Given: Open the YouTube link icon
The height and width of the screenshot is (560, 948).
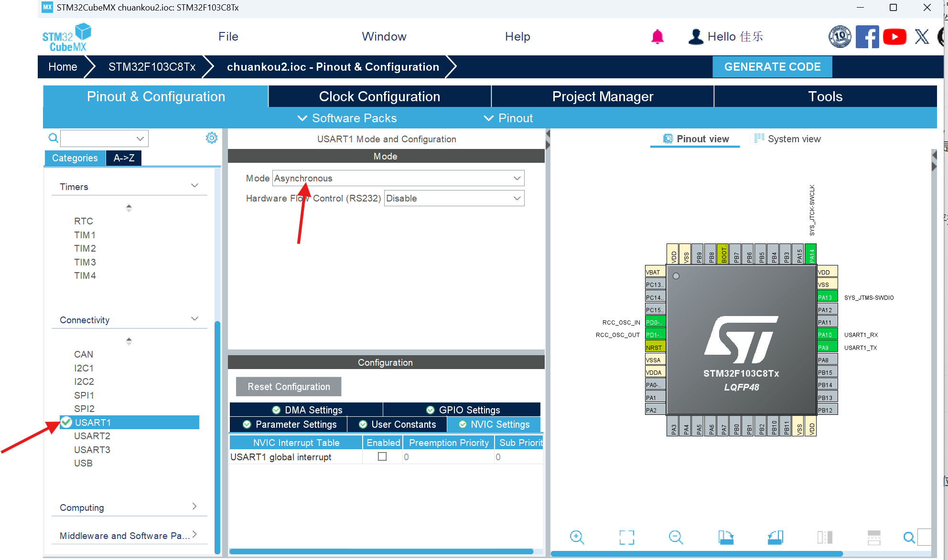Looking at the screenshot, I should pos(894,37).
